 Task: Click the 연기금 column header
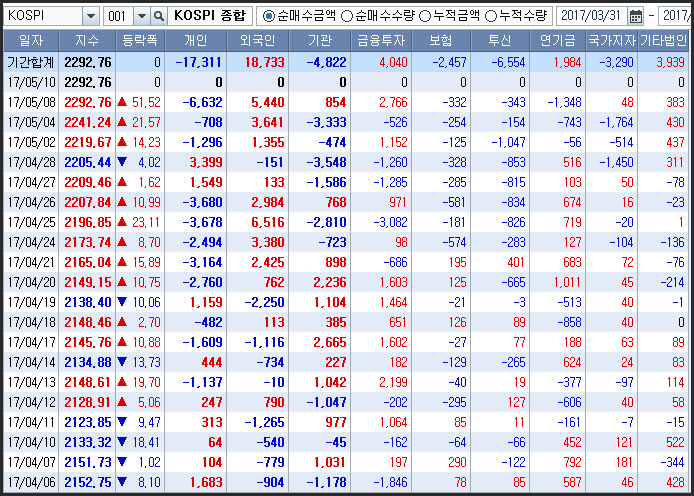[557, 41]
